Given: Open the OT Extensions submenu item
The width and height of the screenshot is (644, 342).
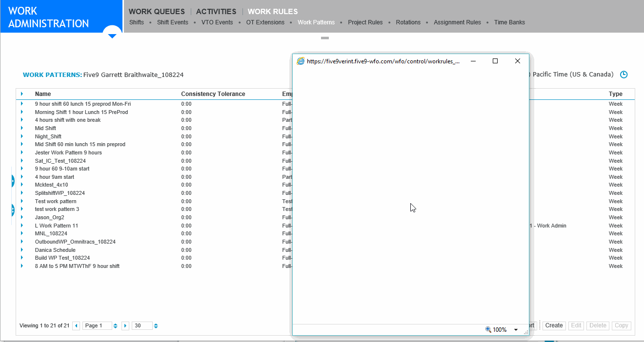Looking at the screenshot, I should click(x=265, y=22).
